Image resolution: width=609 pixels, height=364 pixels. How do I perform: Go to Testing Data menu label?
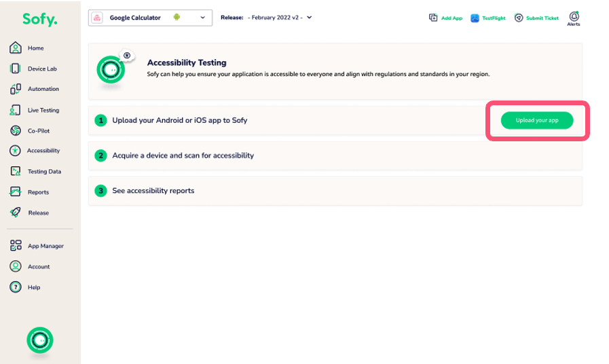(x=44, y=171)
